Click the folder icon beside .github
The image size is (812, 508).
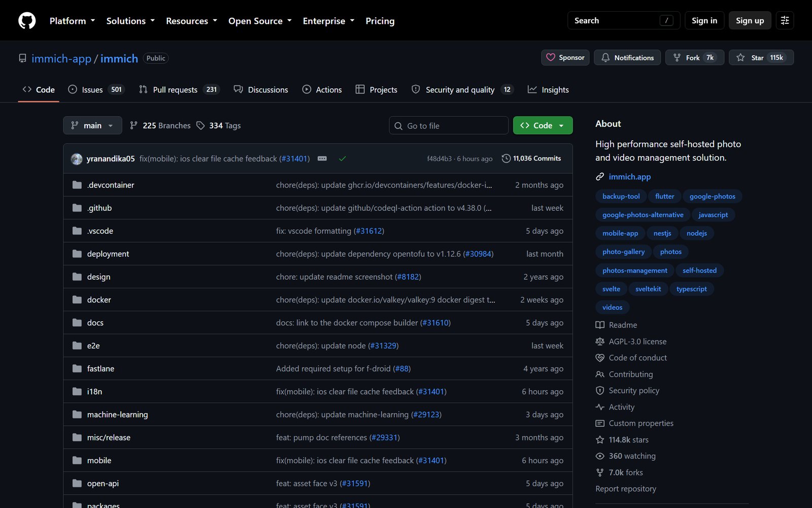click(x=77, y=208)
